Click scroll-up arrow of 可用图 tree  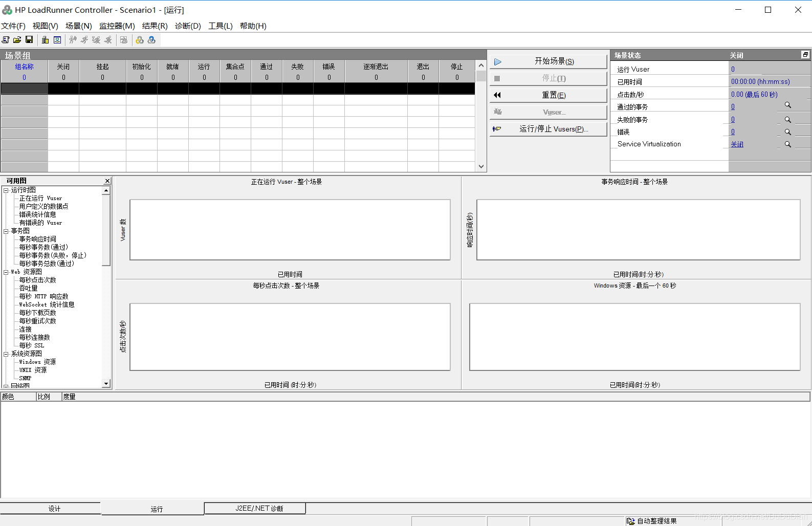(x=106, y=190)
